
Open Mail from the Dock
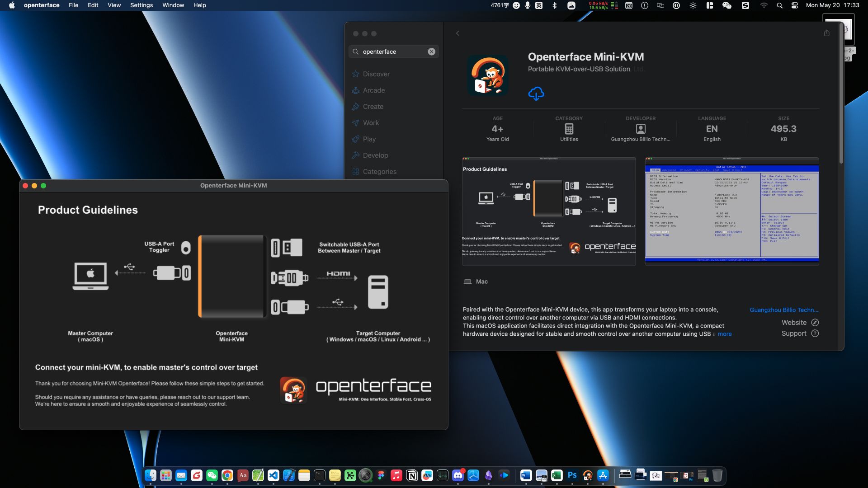181,475
